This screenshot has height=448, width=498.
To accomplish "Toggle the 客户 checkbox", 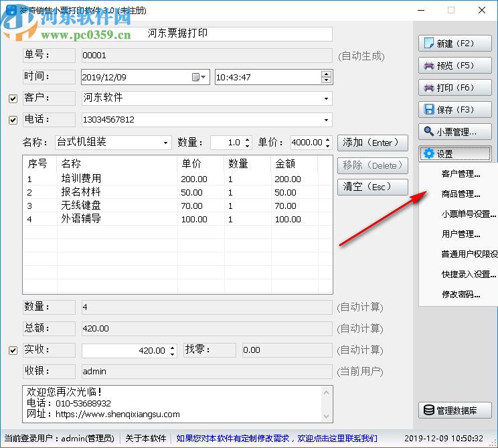I will click(13, 98).
